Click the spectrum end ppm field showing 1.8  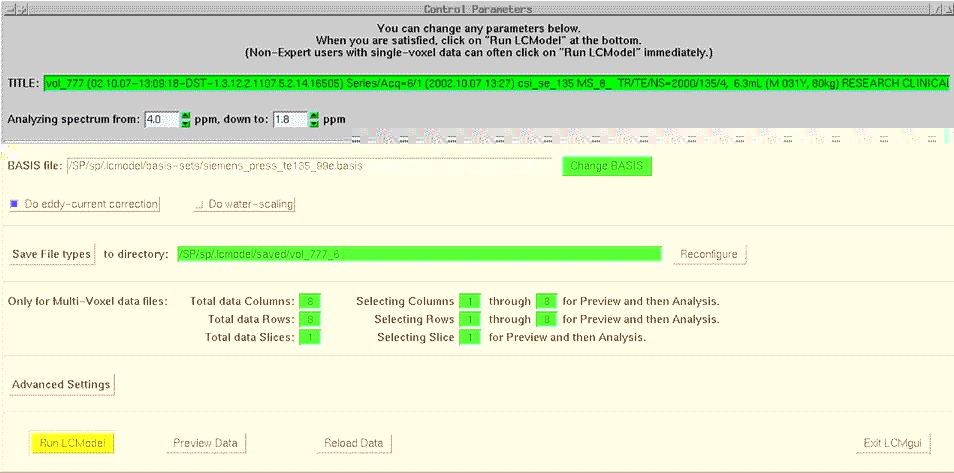(288, 119)
